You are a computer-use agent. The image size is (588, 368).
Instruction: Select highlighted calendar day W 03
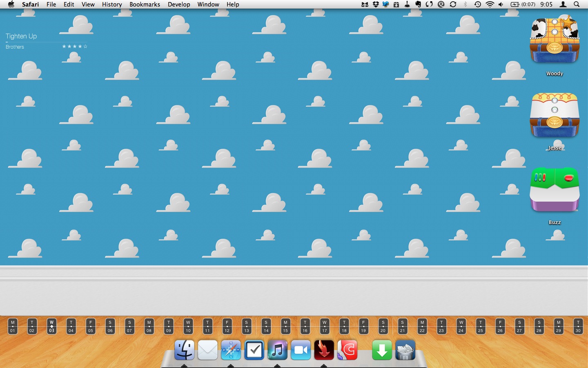(51, 326)
